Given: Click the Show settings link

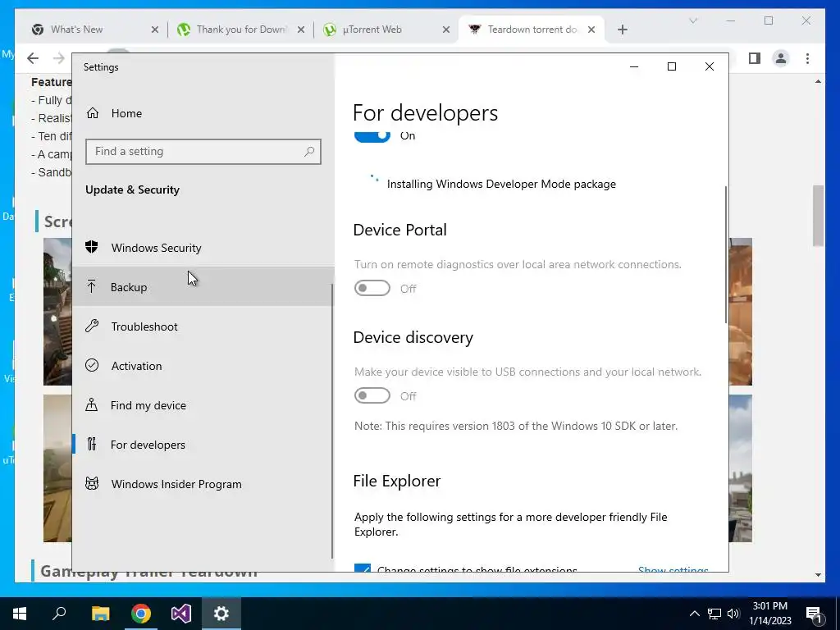Looking at the screenshot, I should coord(673,569).
